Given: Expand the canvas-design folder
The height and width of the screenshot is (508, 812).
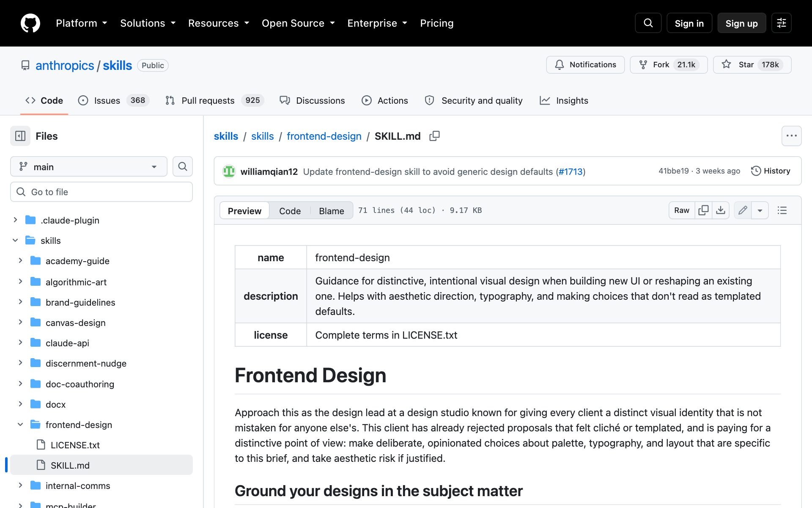Looking at the screenshot, I should (20, 322).
